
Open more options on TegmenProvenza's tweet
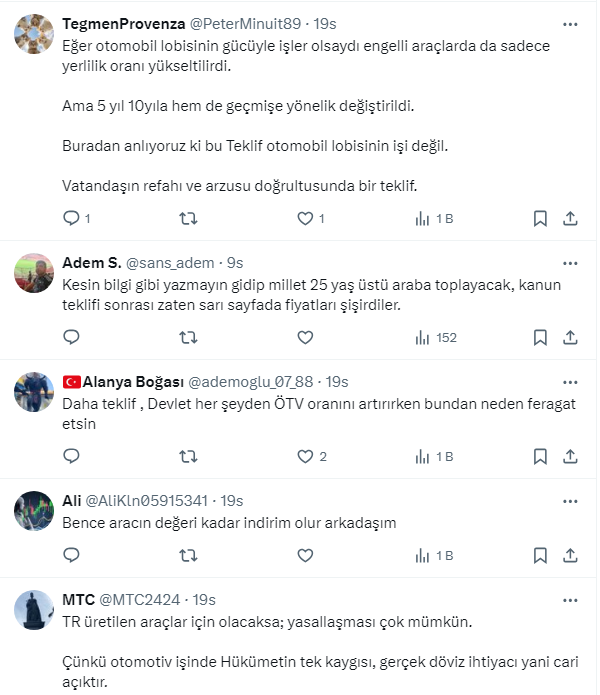[x=570, y=22]
